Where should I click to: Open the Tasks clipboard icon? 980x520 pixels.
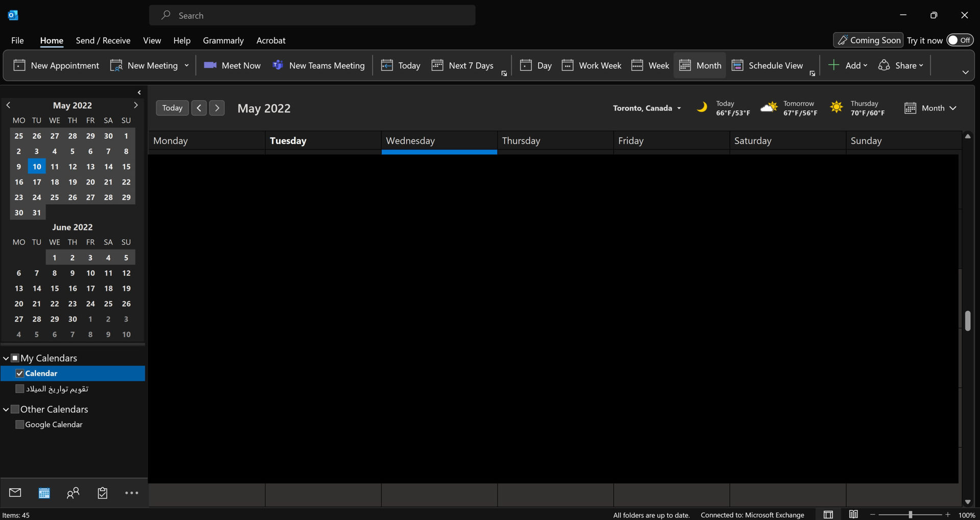(x=103, y=492)
